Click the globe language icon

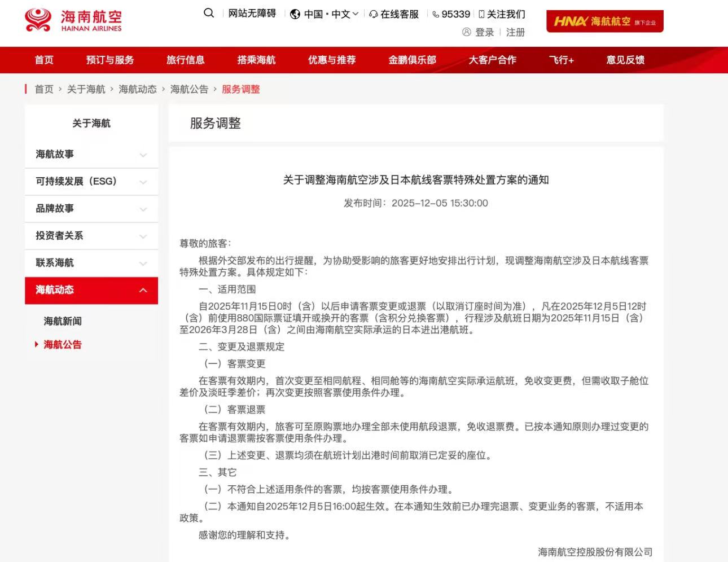click(295, 14)
